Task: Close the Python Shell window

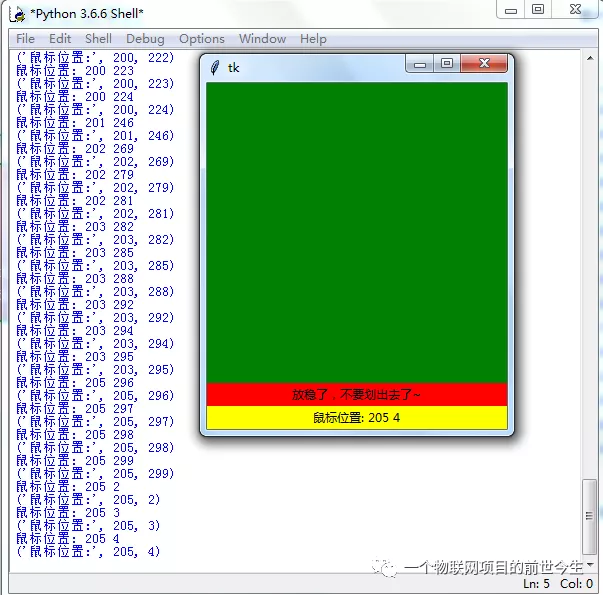Action: 575,10
